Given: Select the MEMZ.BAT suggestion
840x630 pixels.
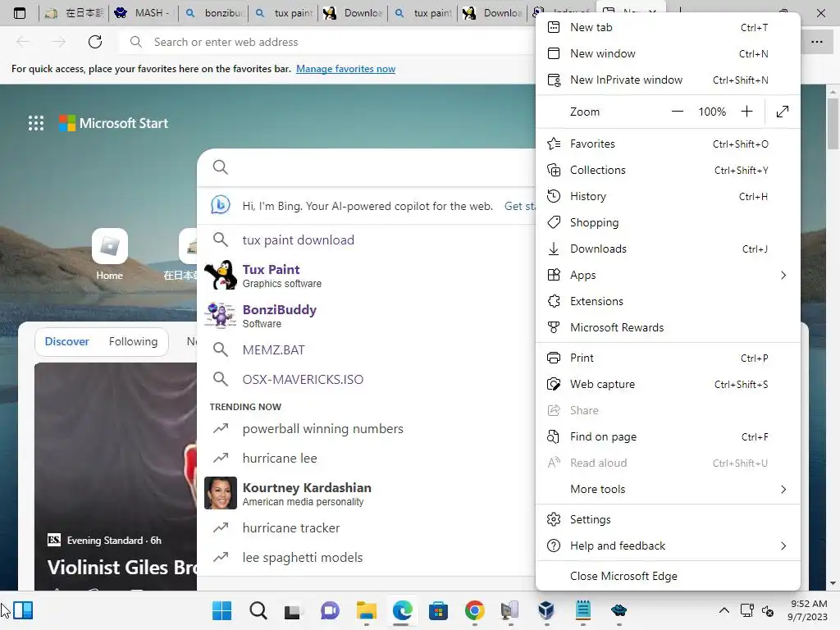Looking at the screenshot, I should point(367,349).
